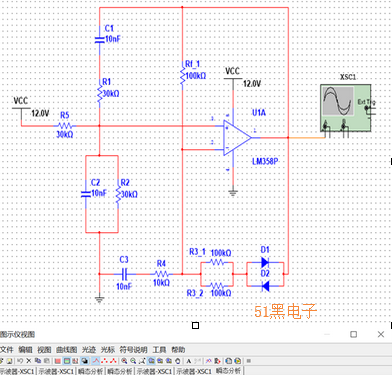Viewport: 392px width, 375px height.
Task: Click the undo arrow icon
Action: [20, 361]
